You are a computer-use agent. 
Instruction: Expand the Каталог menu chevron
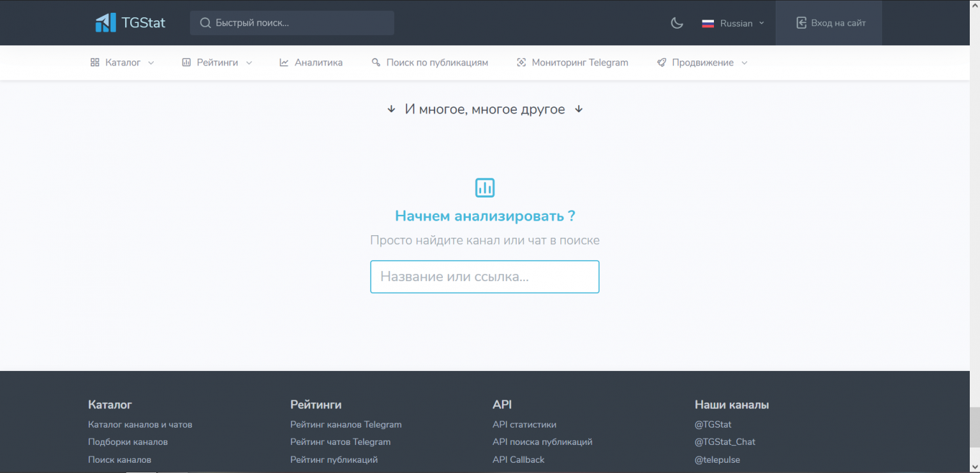[x=151, y=63]
